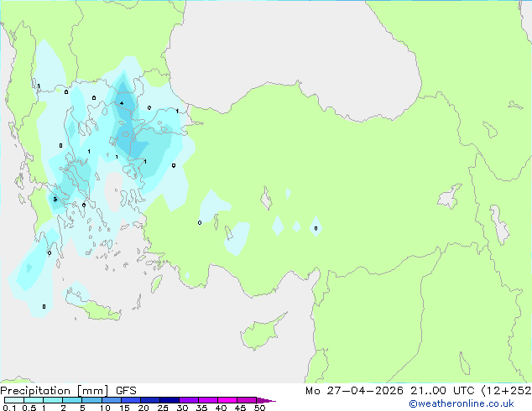Click the over-50 mm legend arrow tip

266,400
